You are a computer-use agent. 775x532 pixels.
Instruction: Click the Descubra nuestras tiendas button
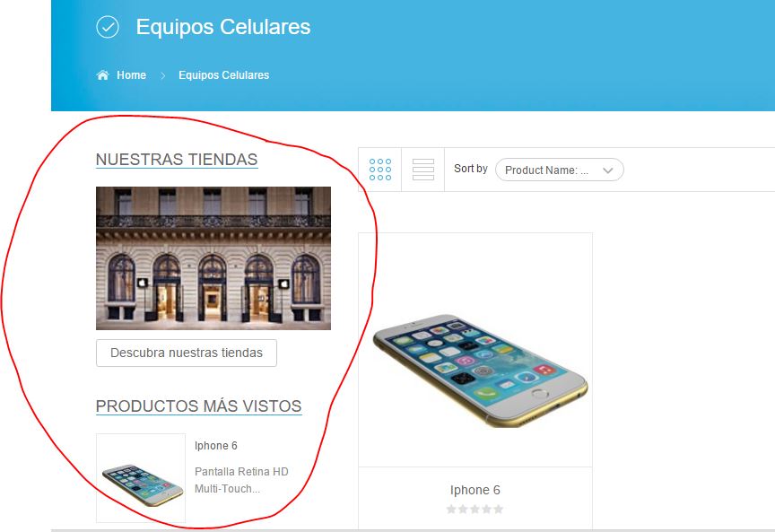click(187, 353)
